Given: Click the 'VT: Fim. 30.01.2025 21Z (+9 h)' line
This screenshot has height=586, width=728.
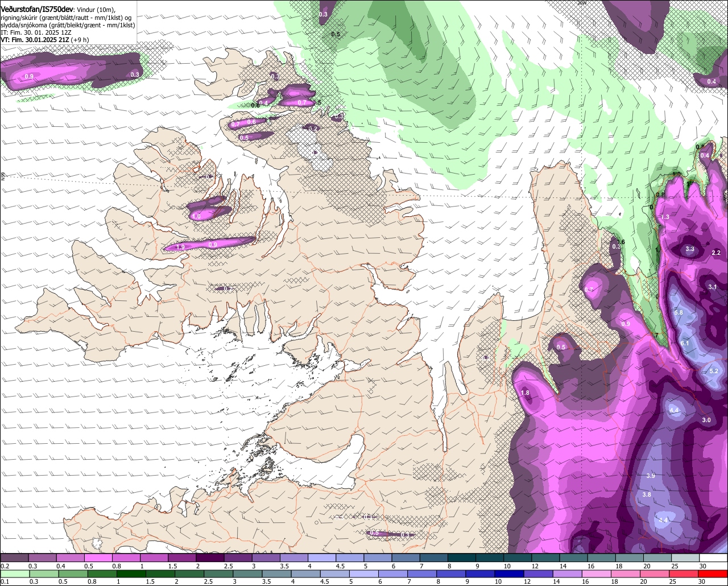Looking at the screenshot, I should point(45,40).
